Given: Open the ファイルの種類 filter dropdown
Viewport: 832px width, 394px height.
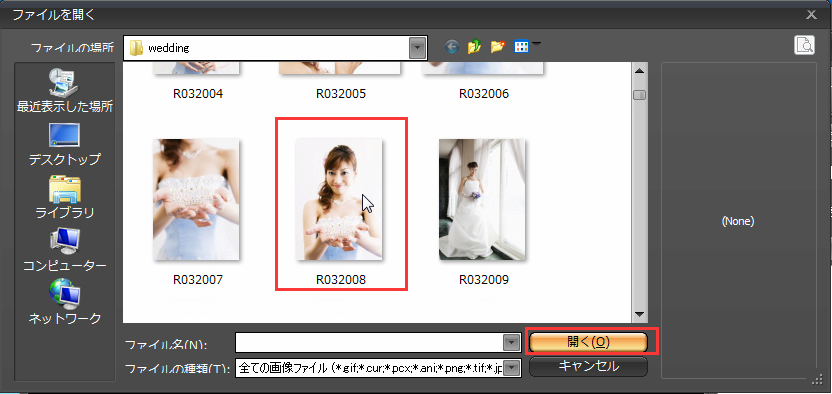Looking at the screenshot, I should 511,367.
